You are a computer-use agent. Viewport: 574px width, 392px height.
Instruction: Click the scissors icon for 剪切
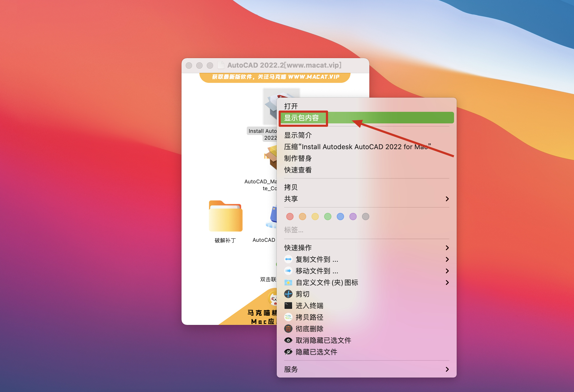pyautogui.click(x=288, y=294)
